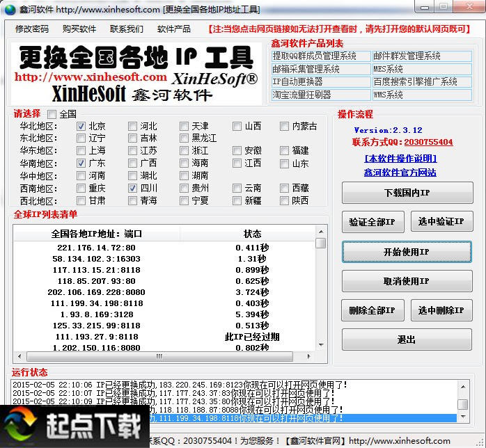Screen dimensions: 486x448
Task: Click the 0.411秒 status cell
Action: tap(252, 248)
